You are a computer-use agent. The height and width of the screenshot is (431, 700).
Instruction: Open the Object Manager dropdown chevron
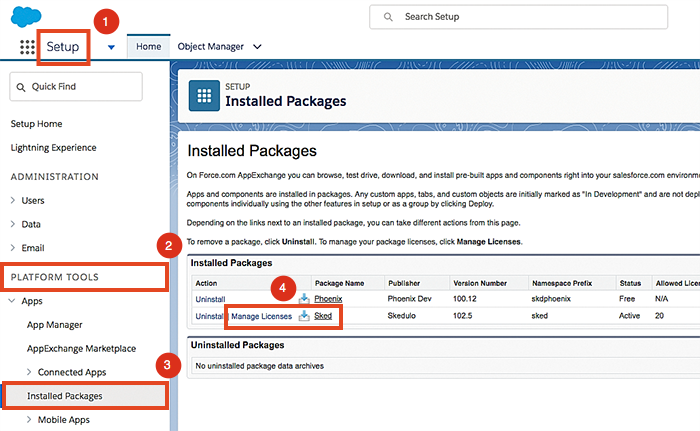point(257,46)
